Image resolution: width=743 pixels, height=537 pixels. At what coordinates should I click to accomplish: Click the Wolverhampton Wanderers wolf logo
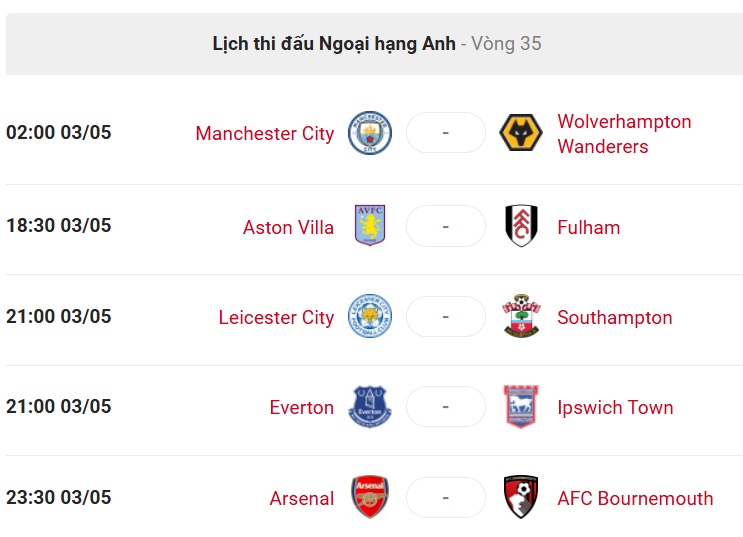pyautogui.click(x=521, y=133)
